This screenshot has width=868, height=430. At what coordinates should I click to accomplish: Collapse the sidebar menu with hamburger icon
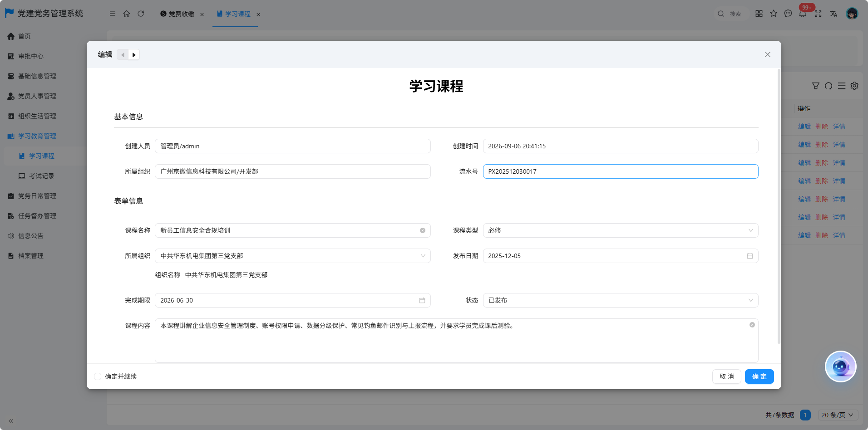pyautogui.click(x=113, y=14)
